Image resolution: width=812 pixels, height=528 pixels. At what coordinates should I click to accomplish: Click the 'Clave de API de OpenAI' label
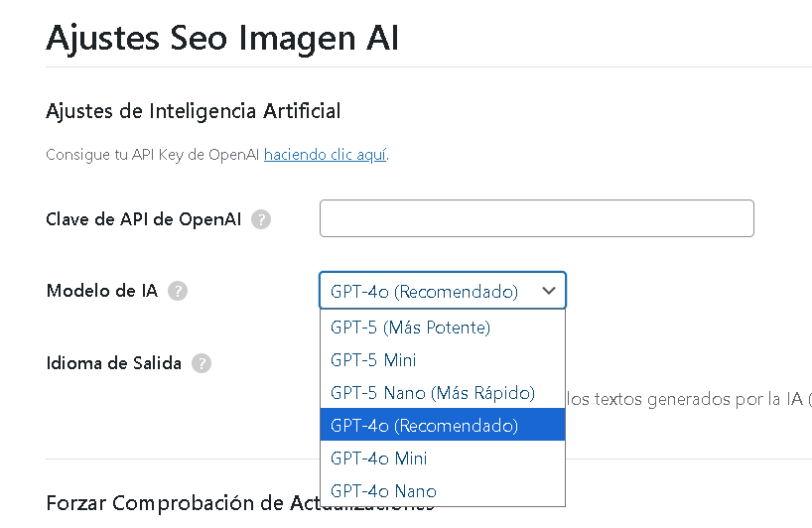[x=144, y=219]
